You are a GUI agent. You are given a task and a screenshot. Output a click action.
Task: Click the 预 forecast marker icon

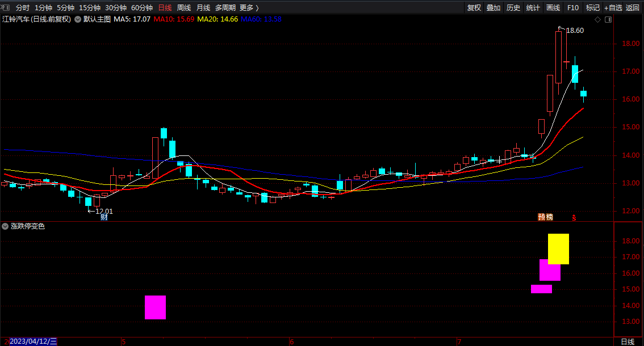[542, 217]
